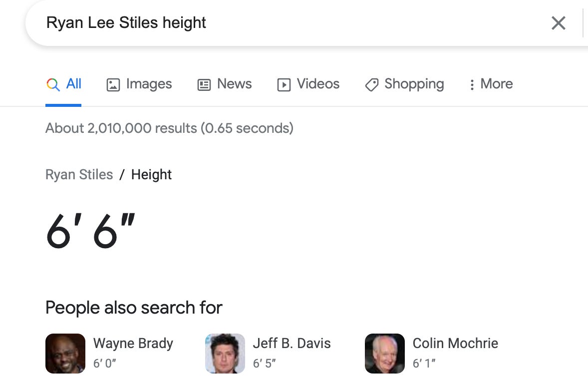Click the Shopping tab tag icon

371,85
